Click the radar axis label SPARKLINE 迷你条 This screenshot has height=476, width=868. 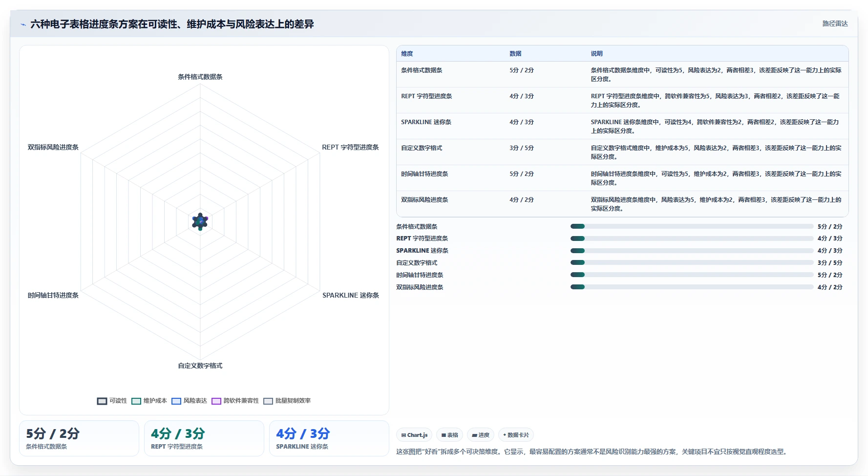click(x=351, y=295)
